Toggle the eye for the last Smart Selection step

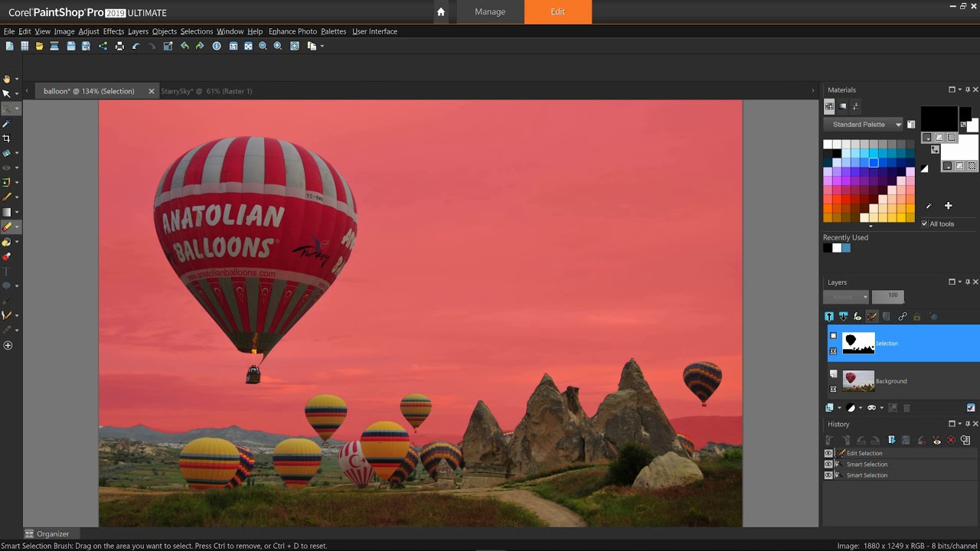pyautogui.click(x=828, y=475)
